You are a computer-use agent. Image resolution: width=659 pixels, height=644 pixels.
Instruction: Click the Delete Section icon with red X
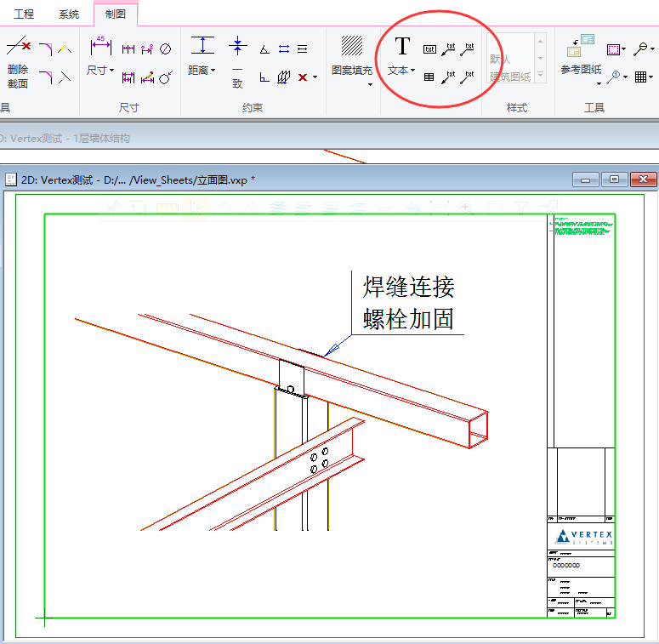coord(19,46)
